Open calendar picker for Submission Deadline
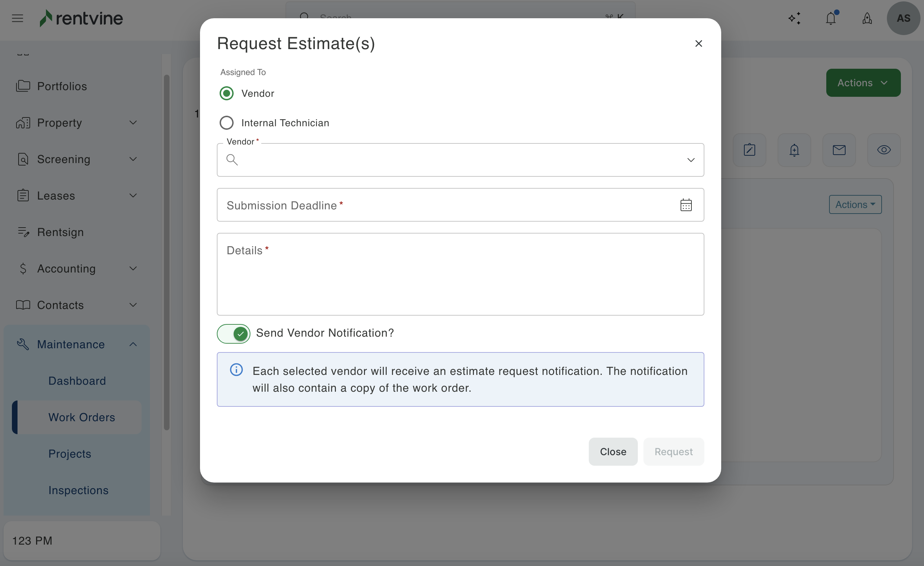924x566 pixels. coord(685,205)
